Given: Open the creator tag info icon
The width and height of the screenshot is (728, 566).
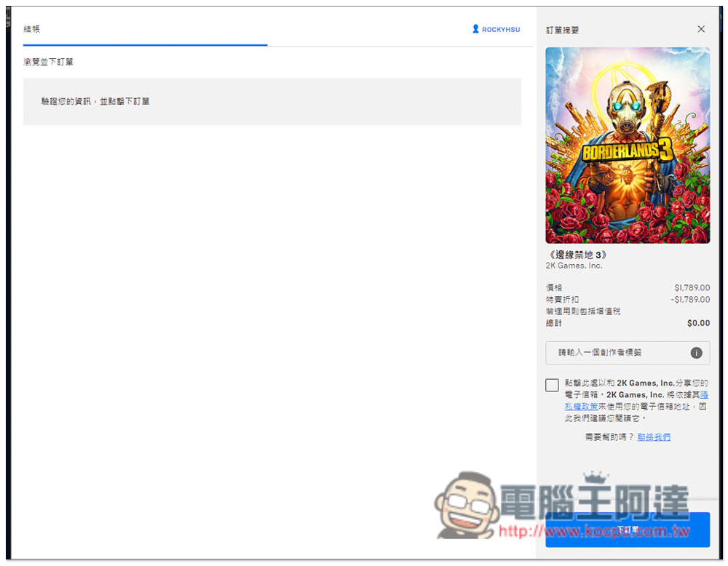Looking at the screenshot, I should (x=696, y=353).
